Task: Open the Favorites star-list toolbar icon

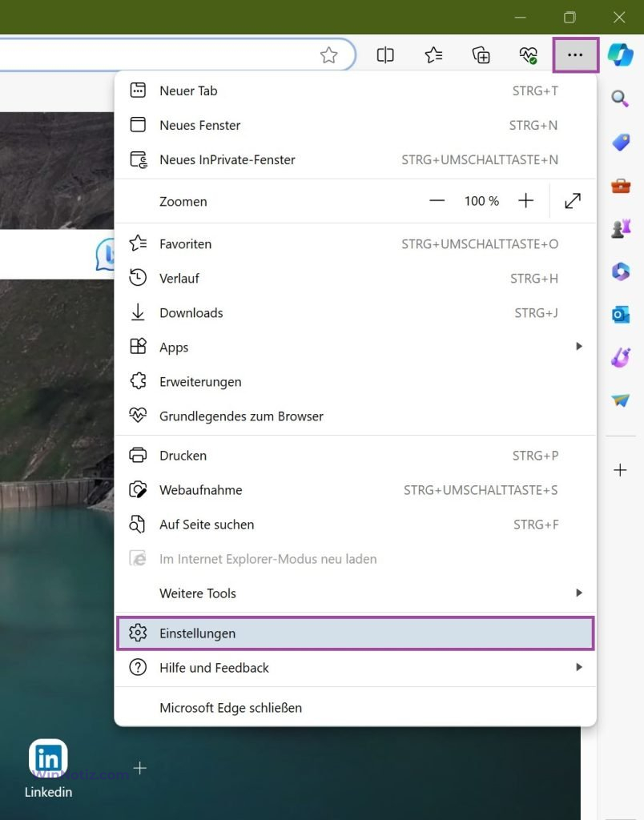Action: [x=433, y=54]
